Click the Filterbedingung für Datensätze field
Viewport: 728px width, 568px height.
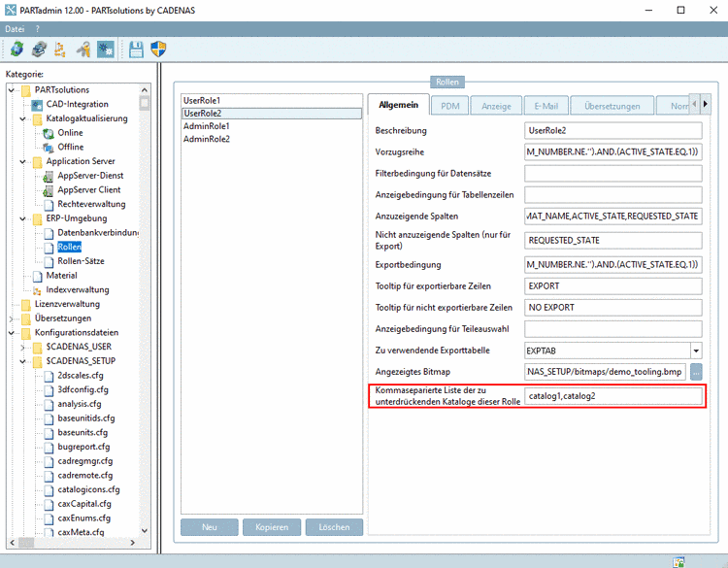point(612,174)
